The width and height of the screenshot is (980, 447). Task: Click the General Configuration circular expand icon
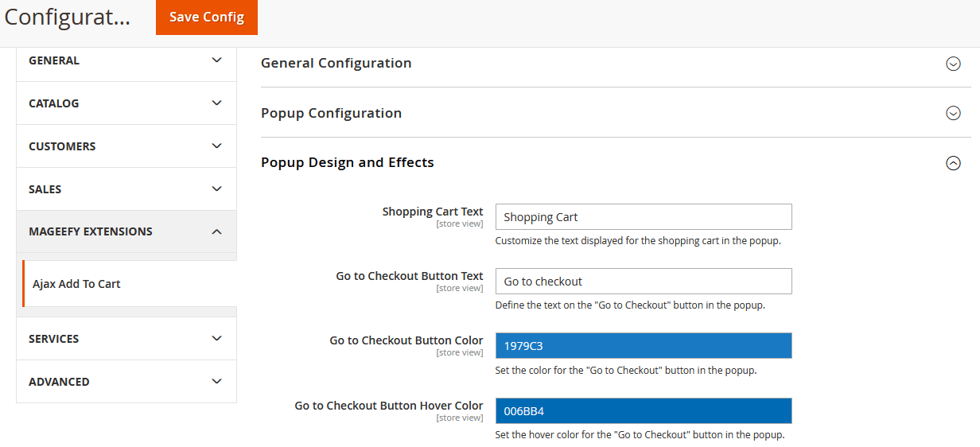click(x=953, y=64)
